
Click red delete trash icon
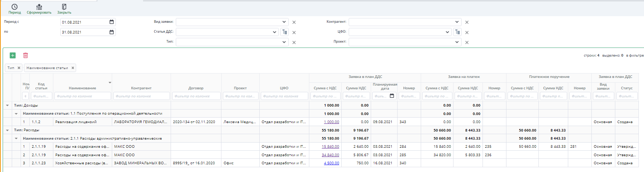point(25,55)
